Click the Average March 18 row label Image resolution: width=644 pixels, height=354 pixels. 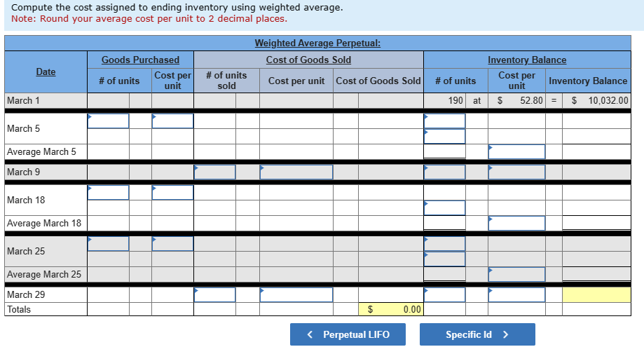[x=44, y=223]
